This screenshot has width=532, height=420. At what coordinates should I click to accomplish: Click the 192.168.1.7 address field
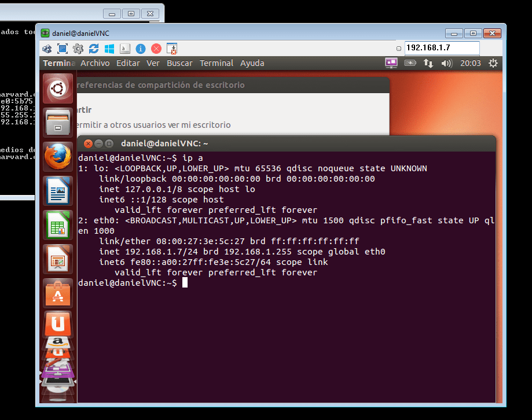point(442,48)
